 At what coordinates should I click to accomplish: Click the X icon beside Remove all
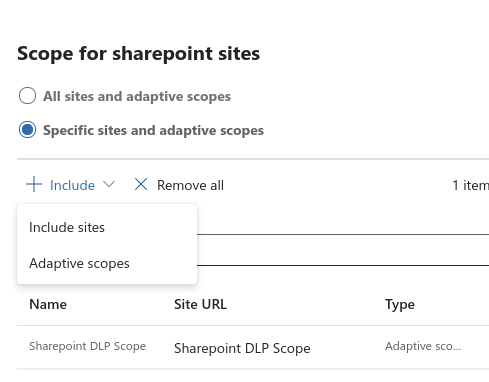click(141, 184)
